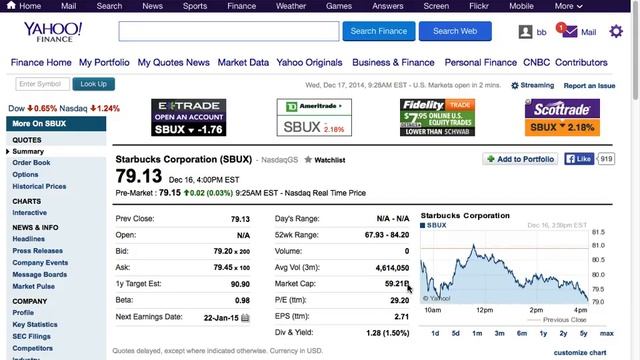The image size is (640, 360).
Task: Open Interactive charts in sidebar
Action: click(x=29, y=213)
